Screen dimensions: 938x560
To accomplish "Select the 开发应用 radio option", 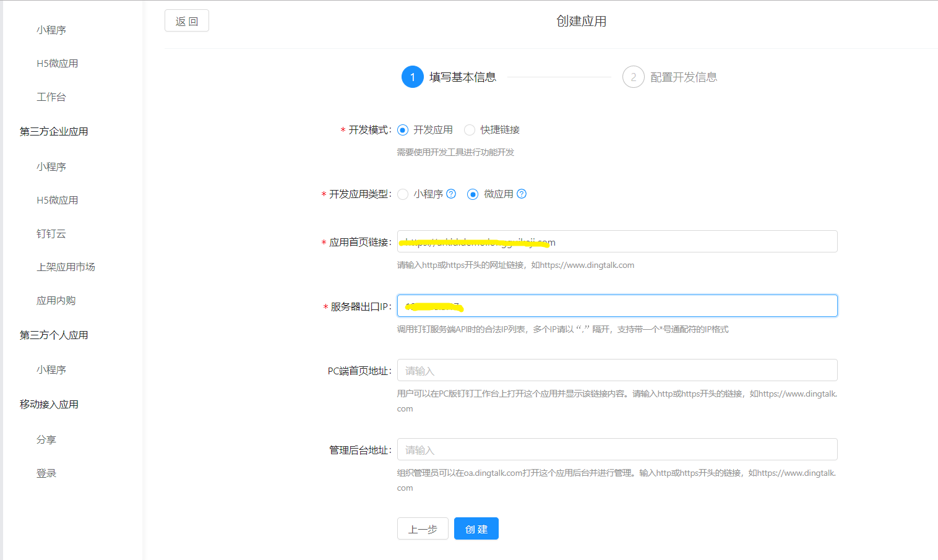I will 402,130.
